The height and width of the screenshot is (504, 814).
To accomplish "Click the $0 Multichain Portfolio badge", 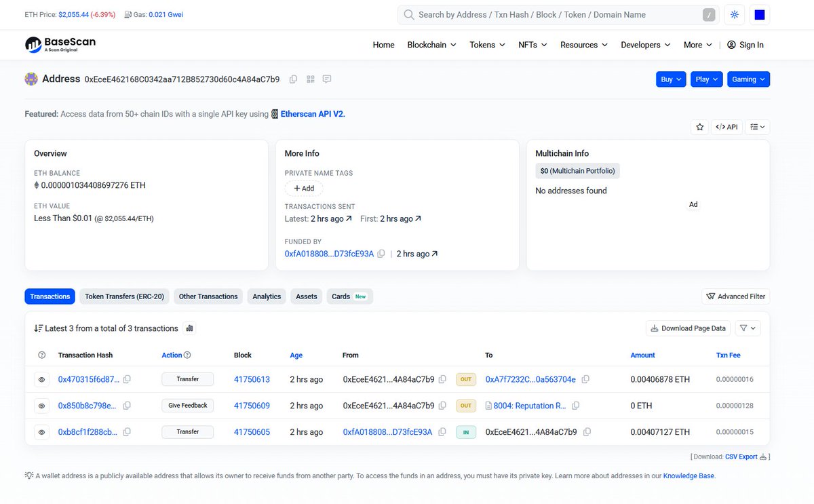I will click(x=577, y=171).
